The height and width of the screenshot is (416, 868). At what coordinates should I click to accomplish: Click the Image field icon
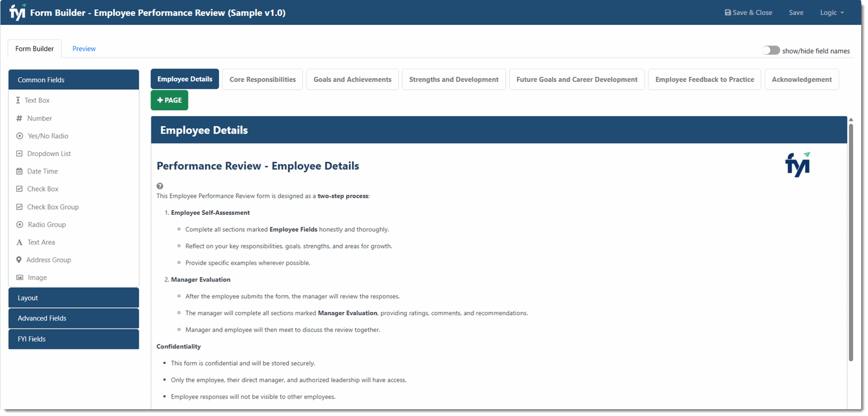point(20,278)
